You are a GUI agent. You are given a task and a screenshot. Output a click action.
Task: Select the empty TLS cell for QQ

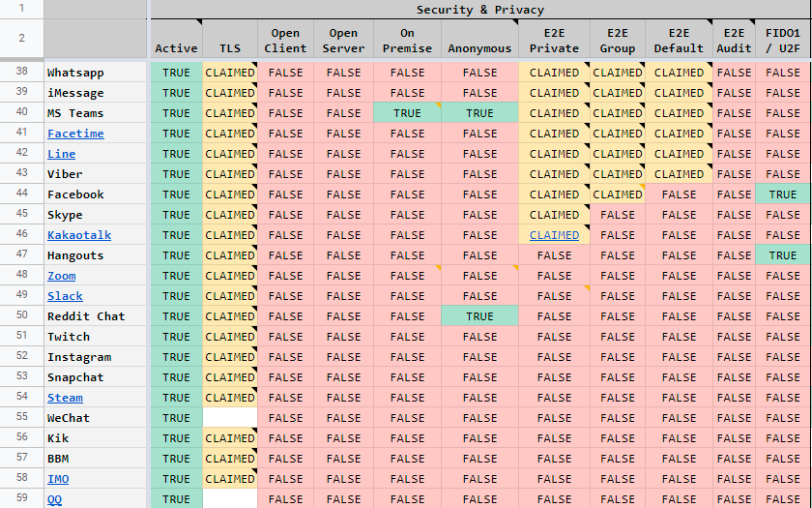tap(230, 499)
